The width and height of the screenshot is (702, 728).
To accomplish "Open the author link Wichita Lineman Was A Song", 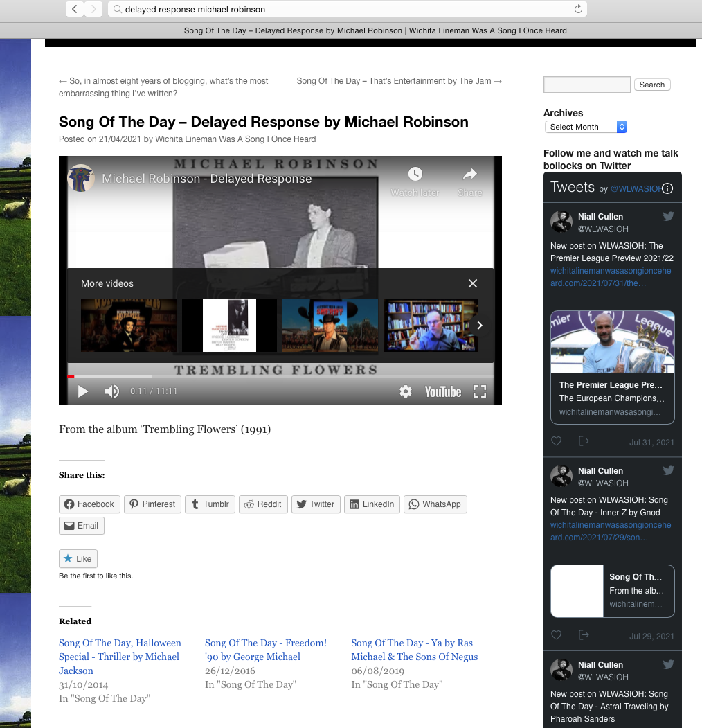I will coord(235,139).
